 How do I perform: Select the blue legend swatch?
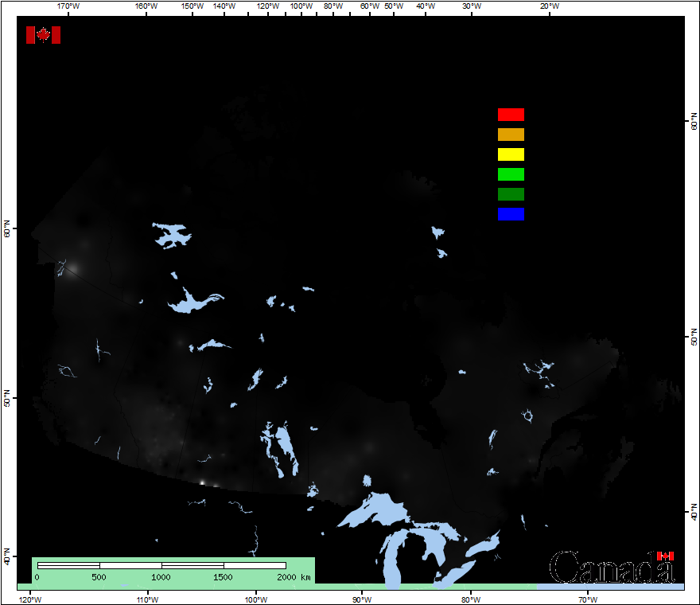pyautogui.click(x=511, y=214)
